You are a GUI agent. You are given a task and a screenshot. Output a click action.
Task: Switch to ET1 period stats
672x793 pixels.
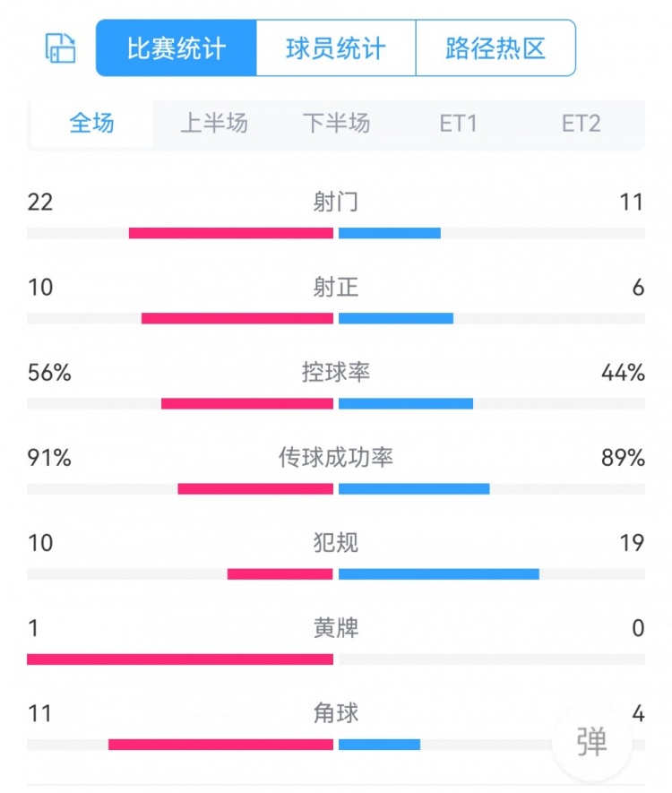click(x=458, y=124)
